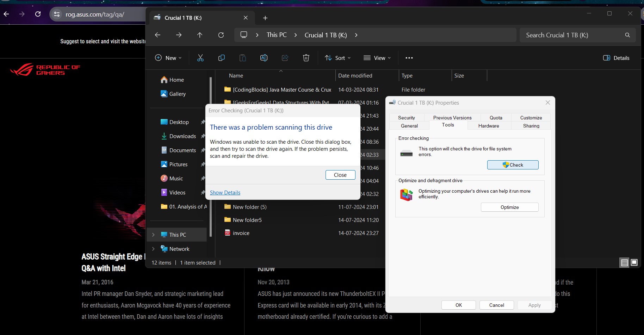Switch to the Security tab

407,118
